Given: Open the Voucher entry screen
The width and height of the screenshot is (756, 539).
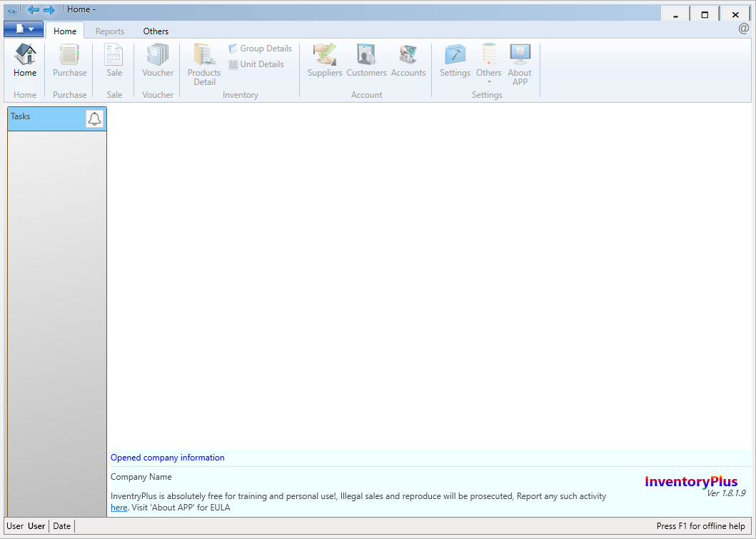Looking at the screenshot, I should tap(157, 61).
